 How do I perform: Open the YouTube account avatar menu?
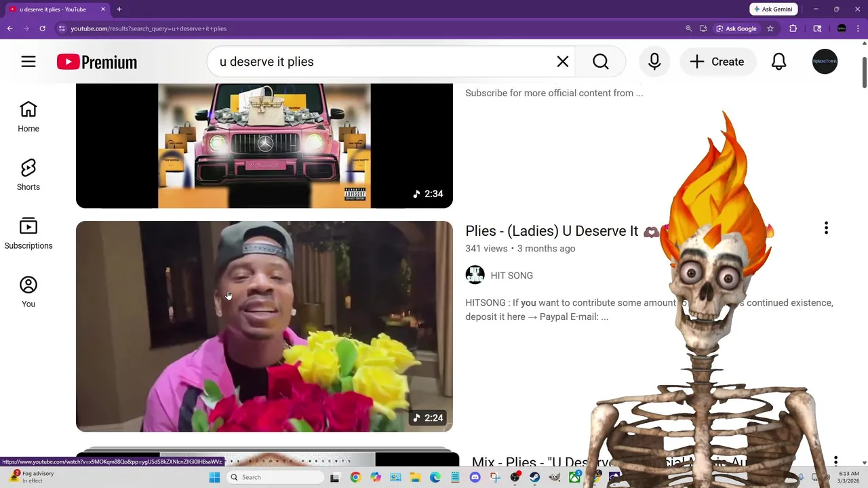click(x=825, y=62)
